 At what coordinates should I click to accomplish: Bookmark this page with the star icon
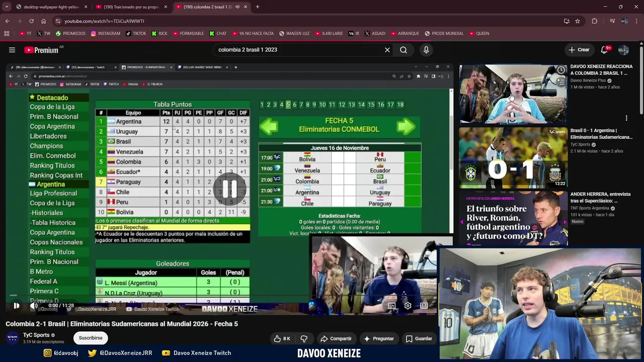coord(578,21)
